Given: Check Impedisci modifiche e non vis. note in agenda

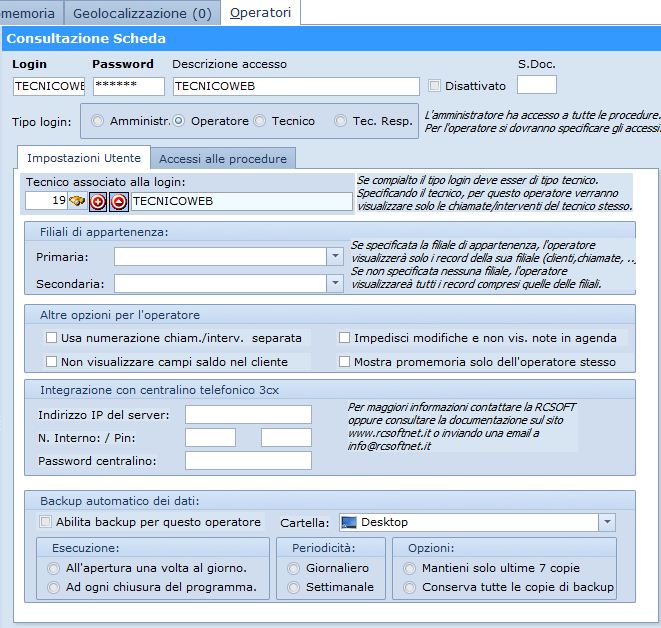Looking at the screenshot, I should point(344,338).
